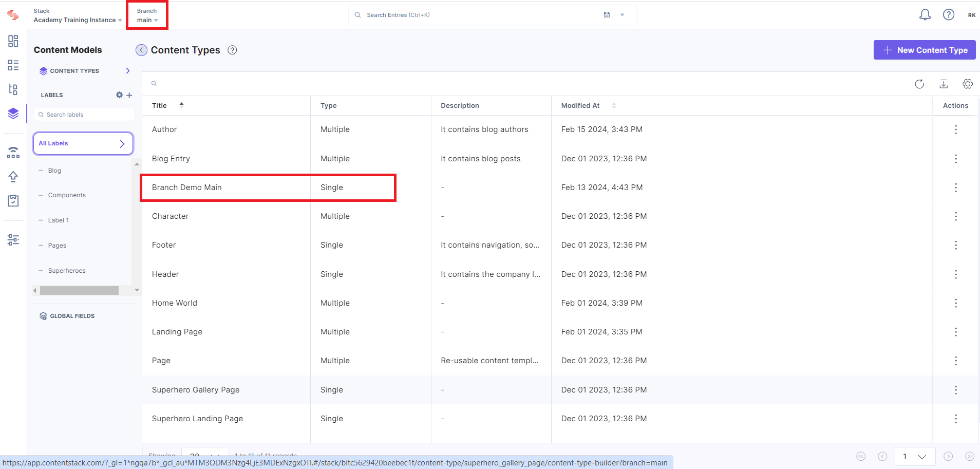Go to first page of records
The height and width of the screenshot is (469, 980).
(861, 456)
